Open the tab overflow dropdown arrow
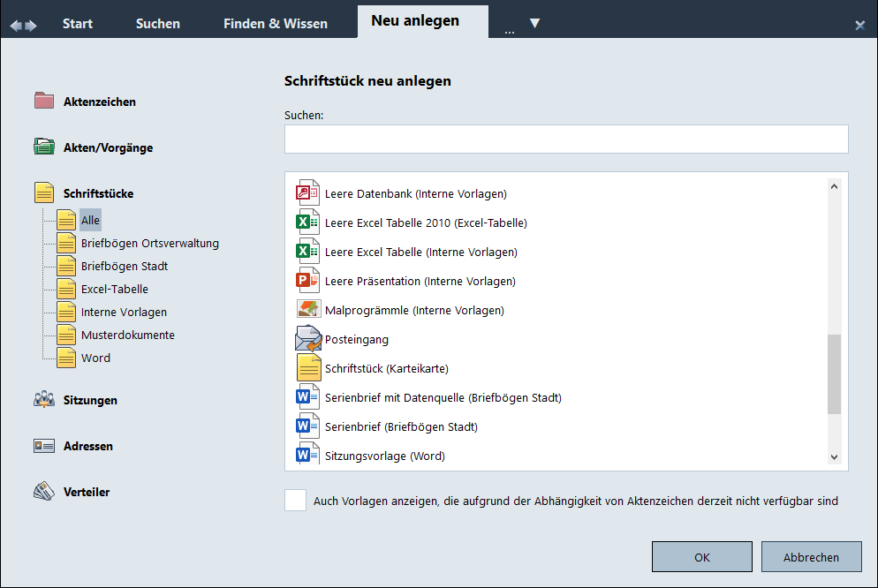 534,23
